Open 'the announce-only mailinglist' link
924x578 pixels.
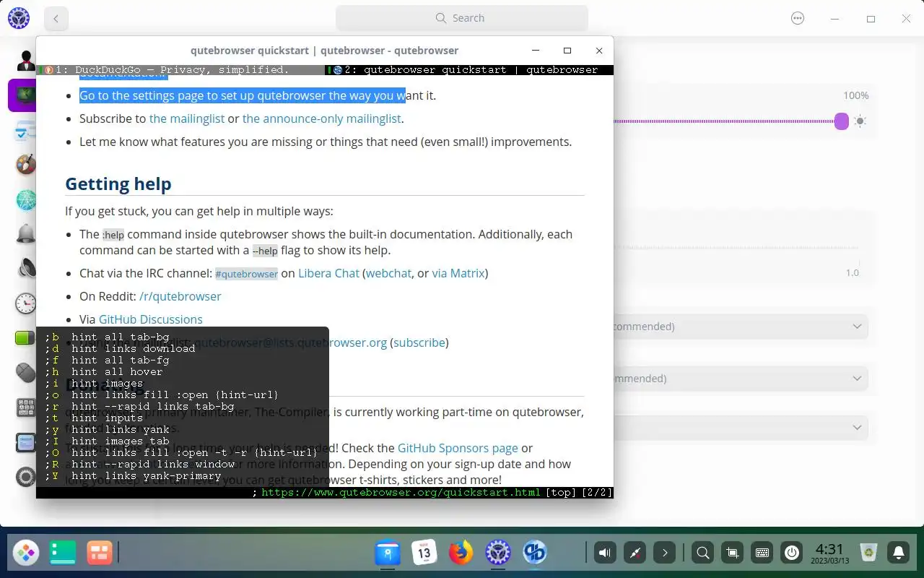coord(322,118)
